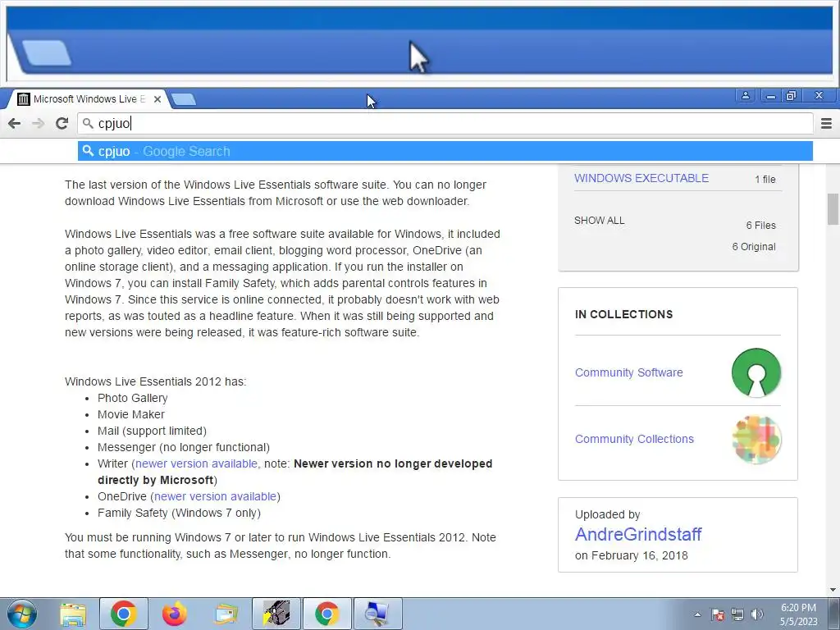The height and width of the screenshot is (630, 840).
Task: Open the WINDOWS EXECUTABLE download link
Action: (x=641, y=178)
